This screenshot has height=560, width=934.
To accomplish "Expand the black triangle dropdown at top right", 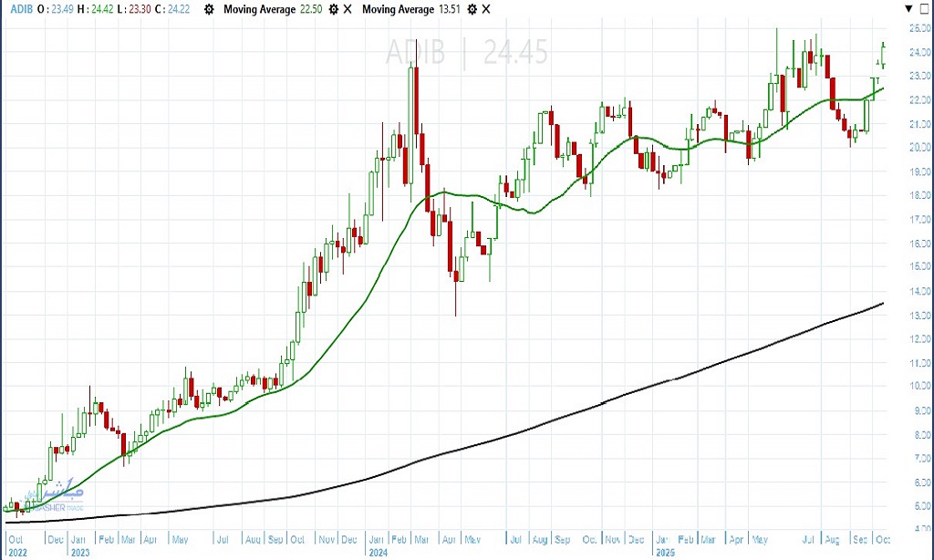I will (908, 8).
